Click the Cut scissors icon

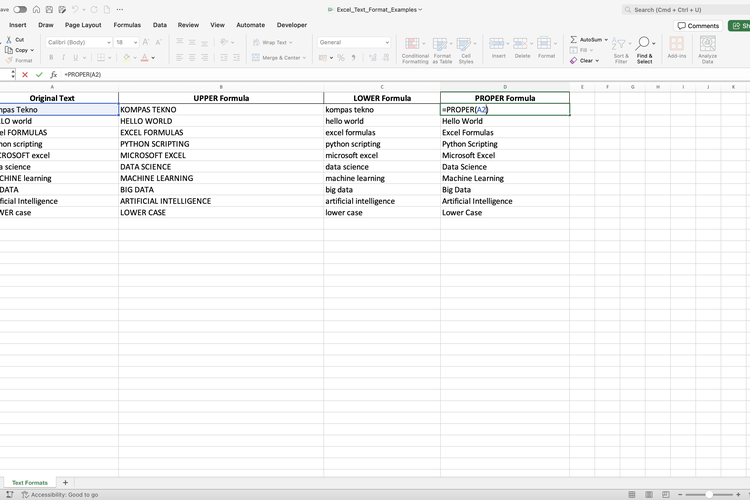click(8, 40)
